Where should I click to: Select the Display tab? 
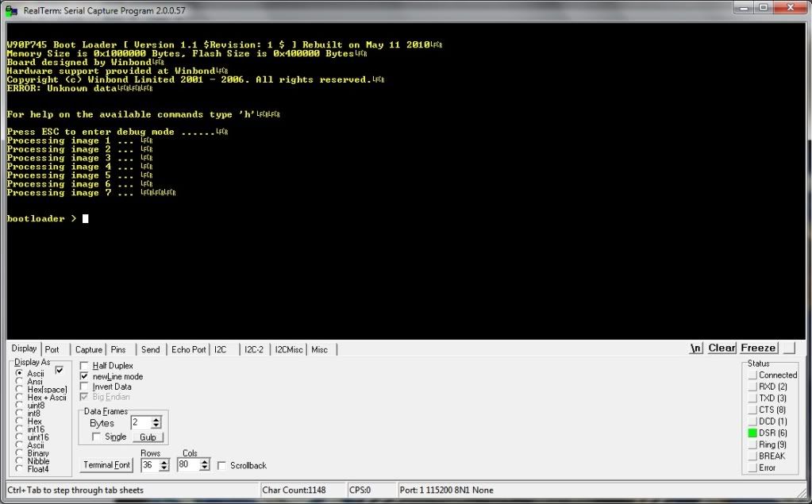24,348
